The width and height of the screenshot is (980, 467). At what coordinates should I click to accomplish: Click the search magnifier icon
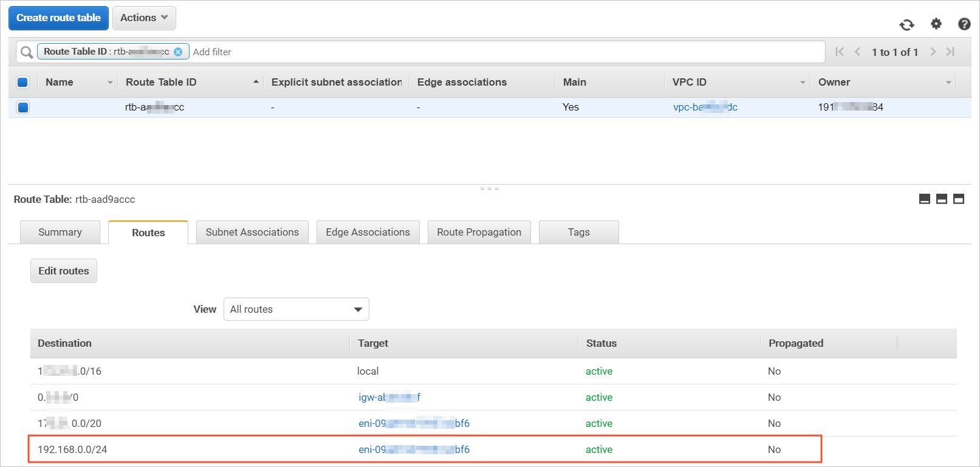(x=27, y=52)
